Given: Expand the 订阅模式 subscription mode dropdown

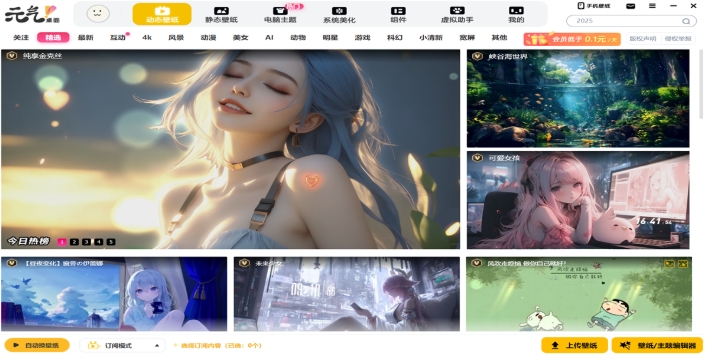Looking at the screenshot, I should coord(122,345).
